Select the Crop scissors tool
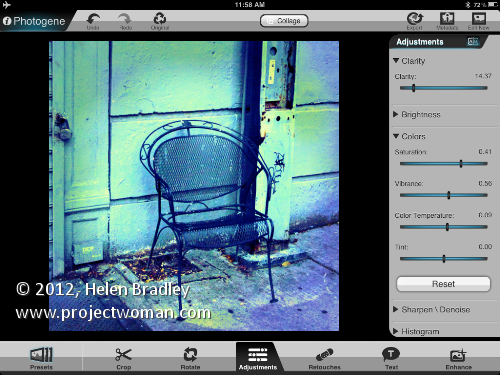The image size is (500, 375). coord(123,358)
